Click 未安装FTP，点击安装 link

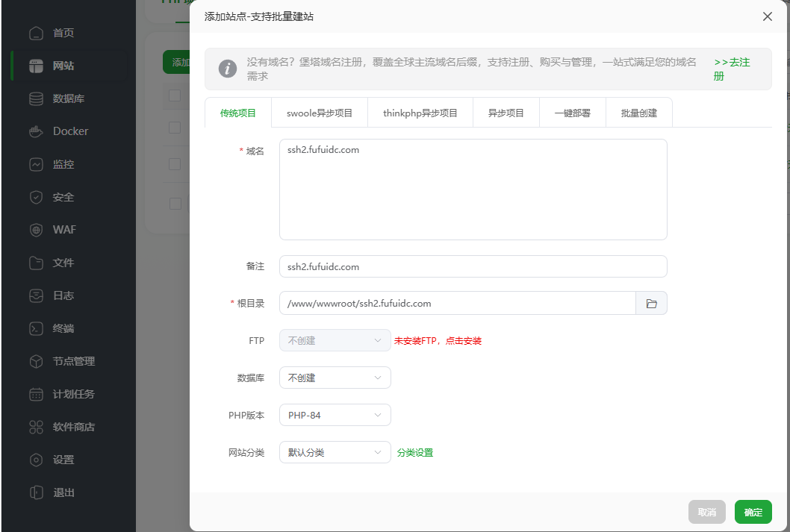[x=438, y=341]
